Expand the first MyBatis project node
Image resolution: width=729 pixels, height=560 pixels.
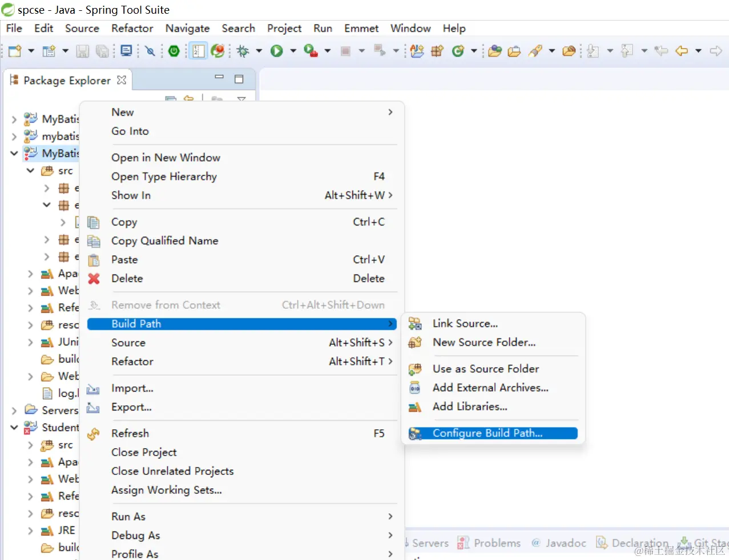pos(14,119)
